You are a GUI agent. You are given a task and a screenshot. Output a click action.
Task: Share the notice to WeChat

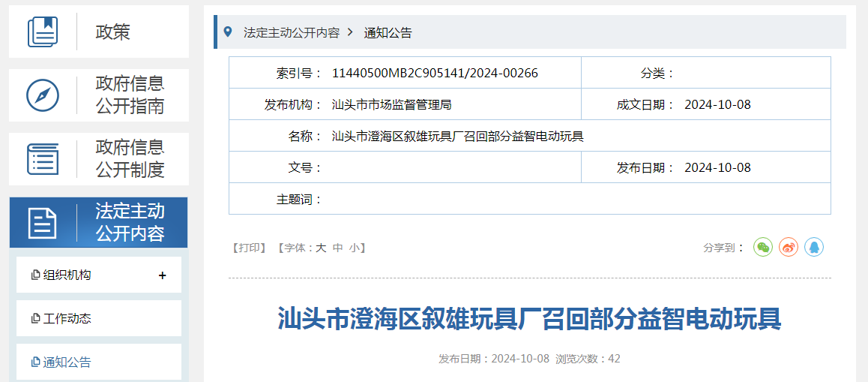click(x=762, y=247)
